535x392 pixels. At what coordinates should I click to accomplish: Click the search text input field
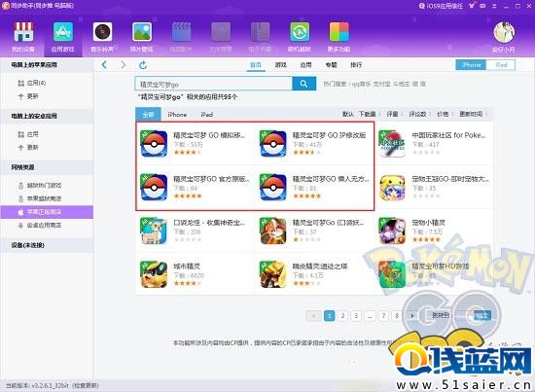tap(214, 84)
